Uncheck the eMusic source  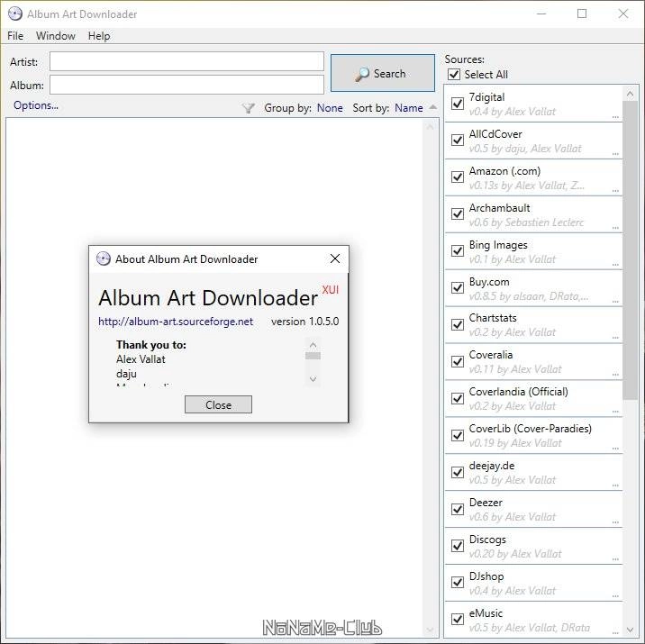(458, 619)
